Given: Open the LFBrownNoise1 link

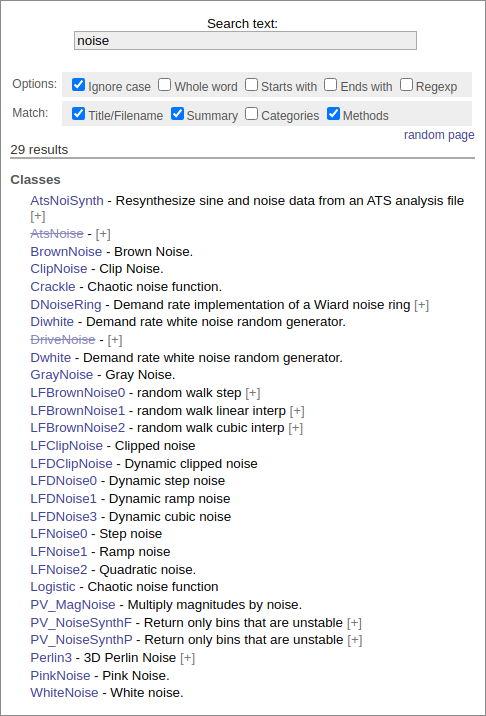Looking at the screenshot, I should [x=78, y=411].
